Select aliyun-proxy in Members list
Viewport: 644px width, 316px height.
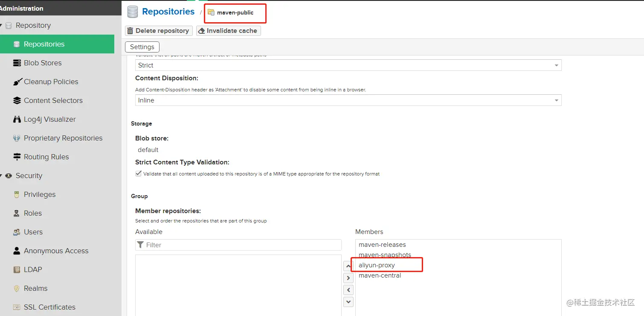(377, 265)
